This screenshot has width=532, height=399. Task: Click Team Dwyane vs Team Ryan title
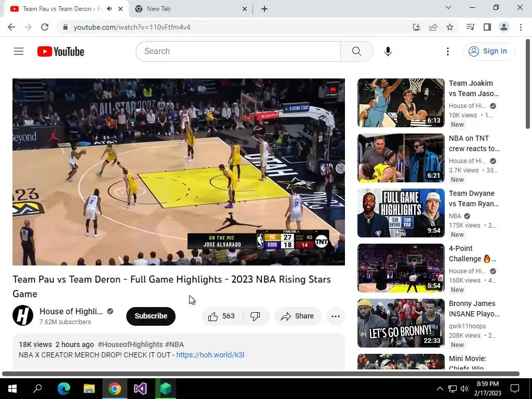click(474, 198)
